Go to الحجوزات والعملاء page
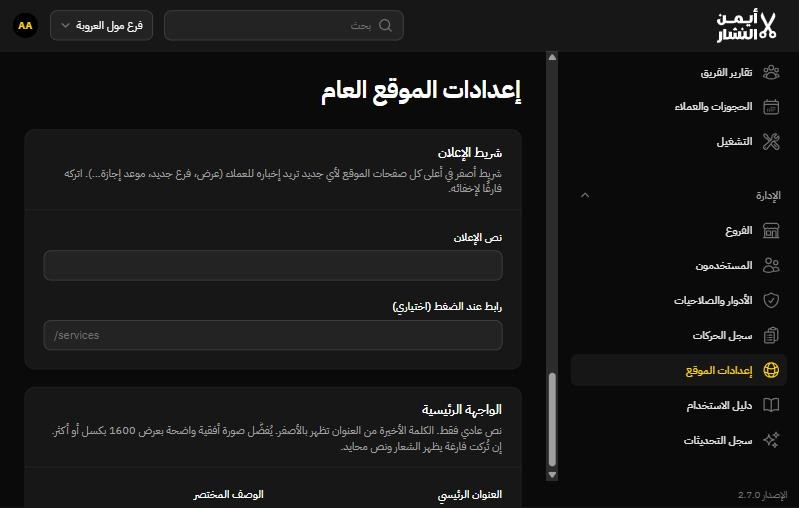The height and width of the screenshot is (508, 799). 679,107
